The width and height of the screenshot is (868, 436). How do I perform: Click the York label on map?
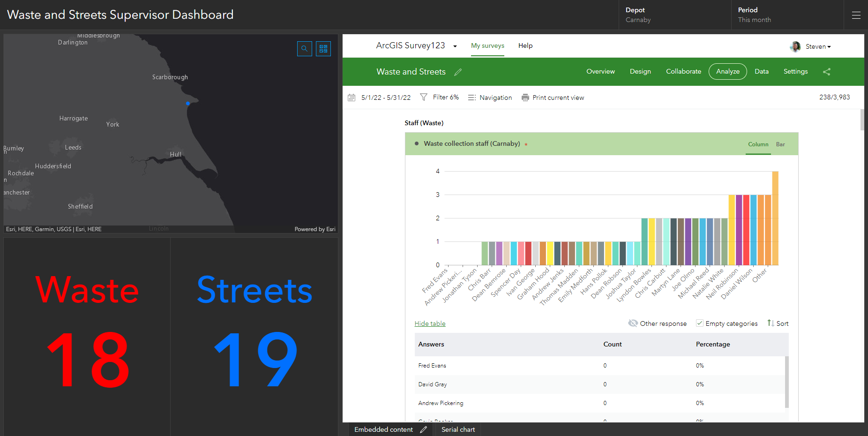(112, 125)
